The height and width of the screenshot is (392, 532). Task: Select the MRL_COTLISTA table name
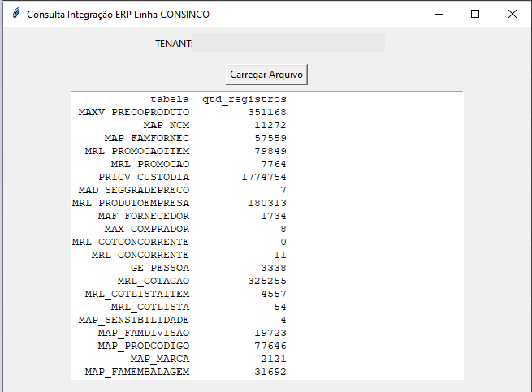click(150, 308)
